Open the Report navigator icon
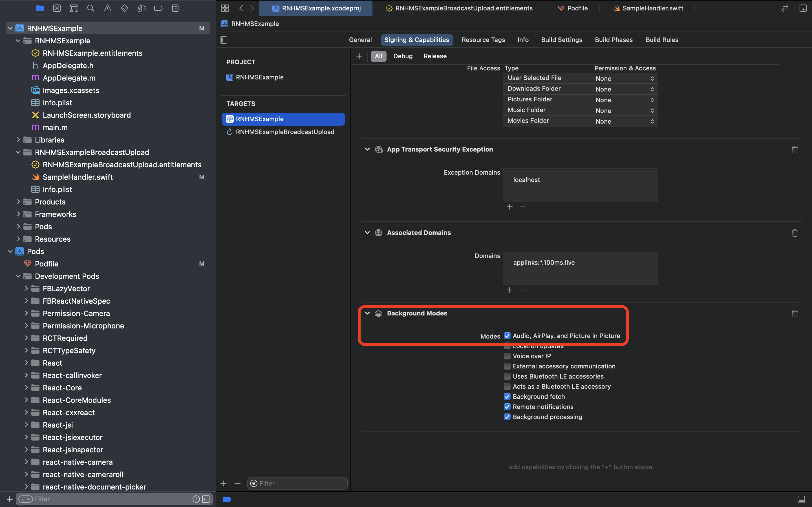The height and width of the screenshot is (507, 812). (x=175, y=8)
